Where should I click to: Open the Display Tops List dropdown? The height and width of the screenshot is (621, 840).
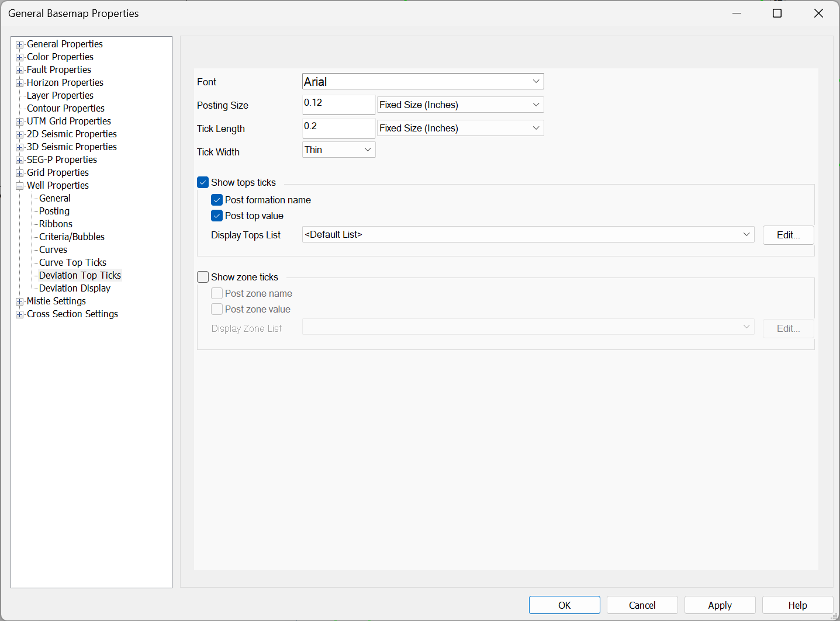point(528,234)
